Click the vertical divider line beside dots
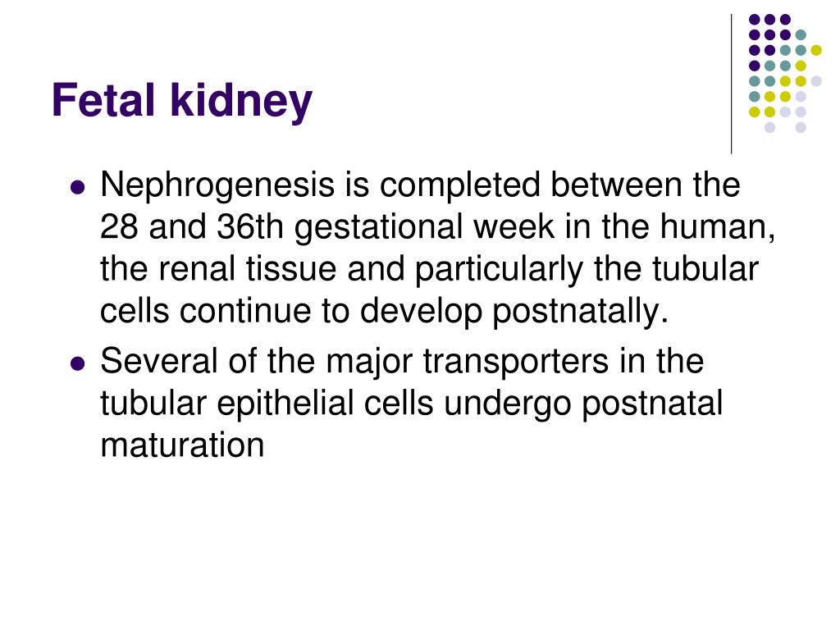The height and width of the screenshot is (630, 840). point(731,84)
